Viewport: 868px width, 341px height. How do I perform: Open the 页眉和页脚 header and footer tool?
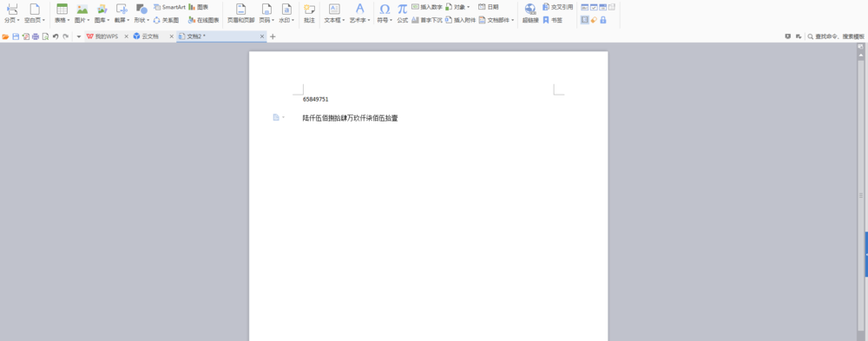tap(240, 13)
